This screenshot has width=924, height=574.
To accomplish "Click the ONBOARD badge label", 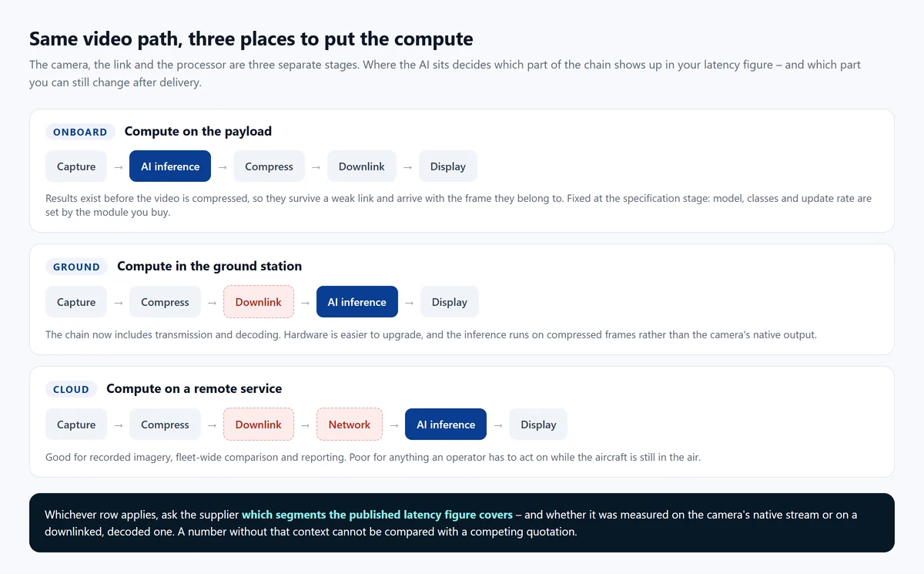I will [x=80, y=132].
